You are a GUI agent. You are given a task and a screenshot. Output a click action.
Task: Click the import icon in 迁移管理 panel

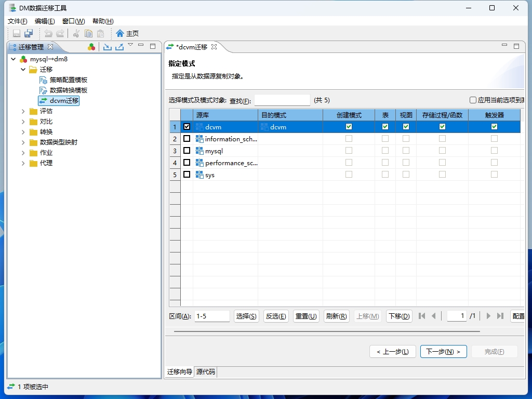(x=108, y=47)
